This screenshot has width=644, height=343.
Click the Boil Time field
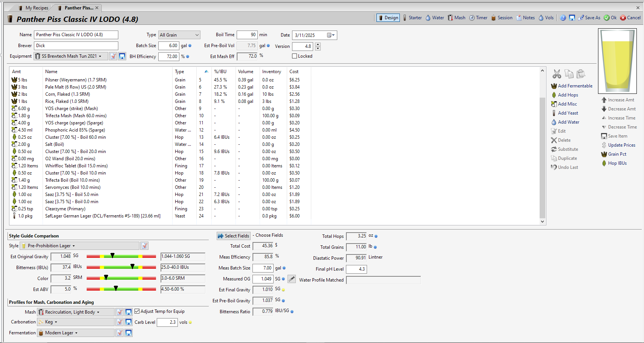click(x=247, y=35)
